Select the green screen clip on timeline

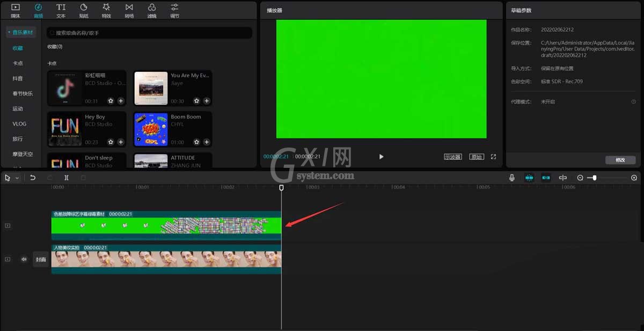[x=166, y=226]
